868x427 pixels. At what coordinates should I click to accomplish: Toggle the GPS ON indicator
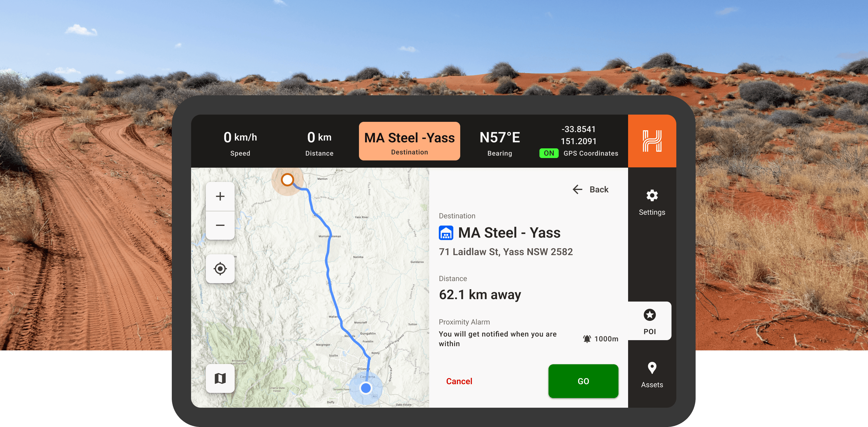[549, 153]
